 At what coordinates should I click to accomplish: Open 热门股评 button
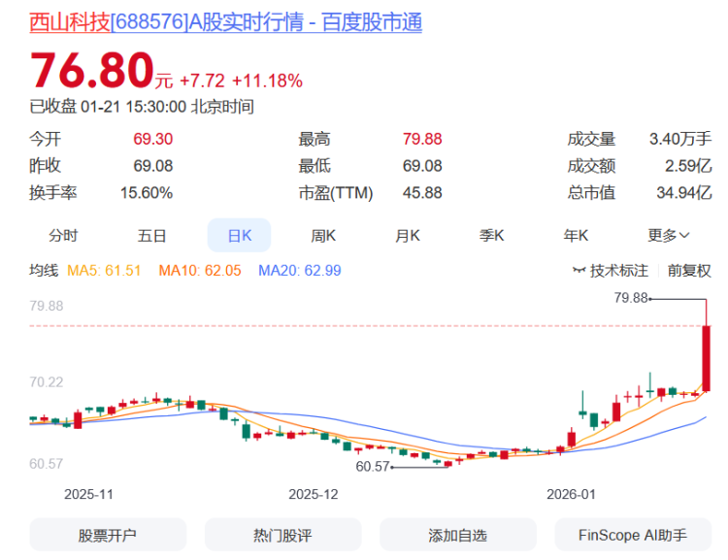[282, 535]
